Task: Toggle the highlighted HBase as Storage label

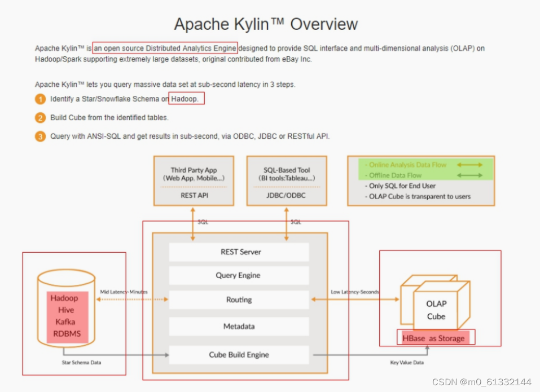Action: click(434, 337)
